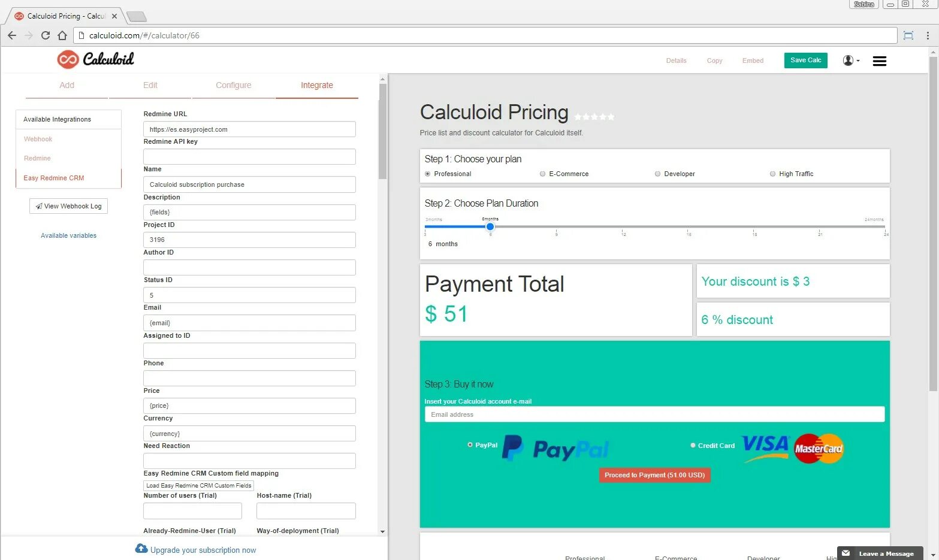The image size is (939, 560).
Task: Select the Professional plan radio button
Action: coord(427,174)
